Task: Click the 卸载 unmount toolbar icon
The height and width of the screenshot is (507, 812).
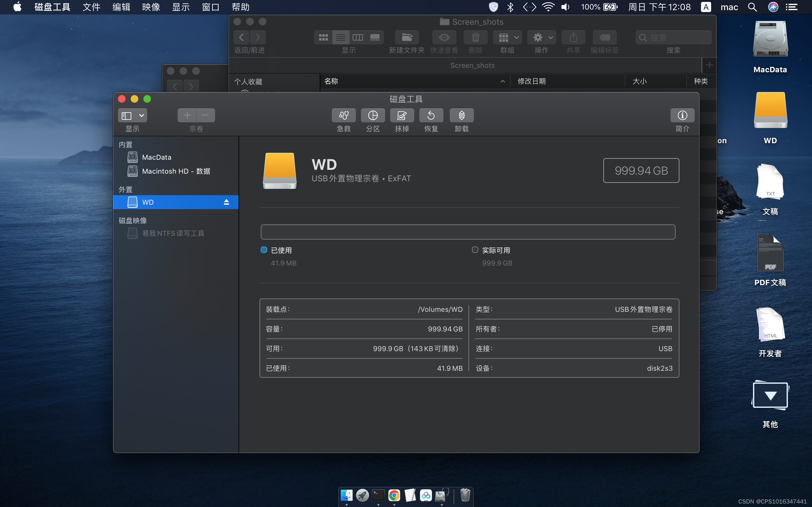Action: [462, 115]
